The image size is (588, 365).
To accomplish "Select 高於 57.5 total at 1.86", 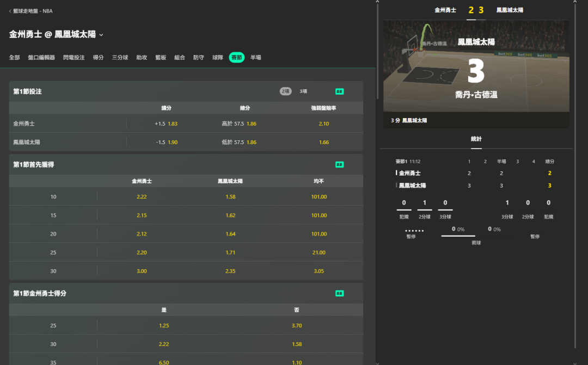I will tap(240, 123).
